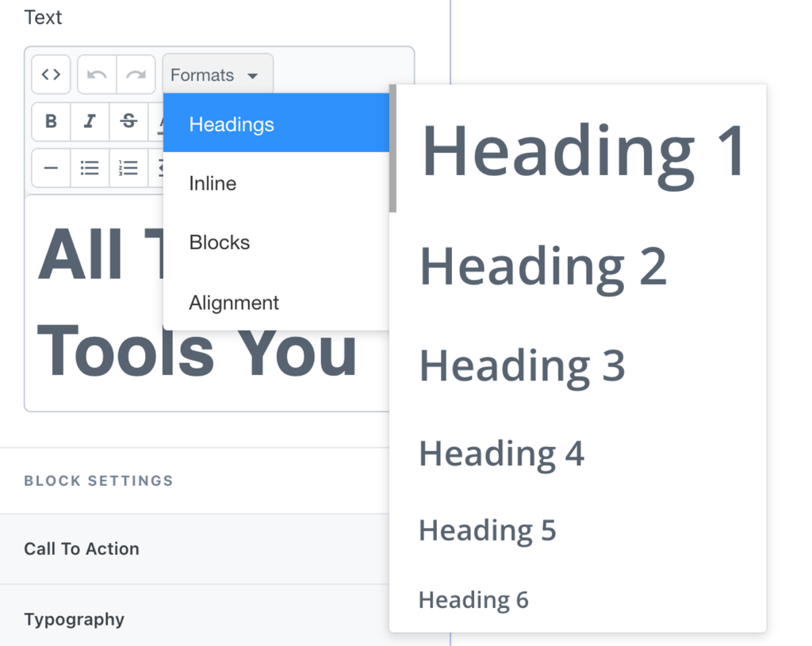Open the Inline formats submenu

tap(212, 183)
